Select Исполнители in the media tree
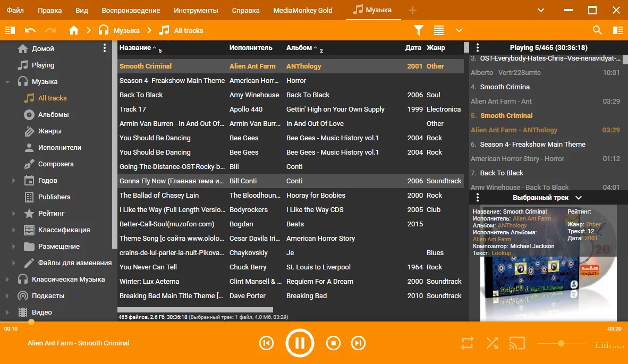Screen dimensions: 628x364 point(60,147)
